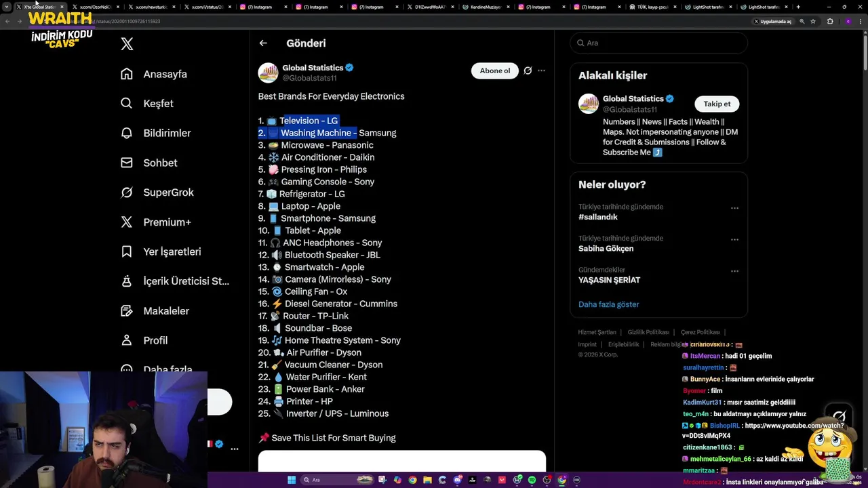
Task: Open Chrome three-dot menu
Action: [861, 21]
